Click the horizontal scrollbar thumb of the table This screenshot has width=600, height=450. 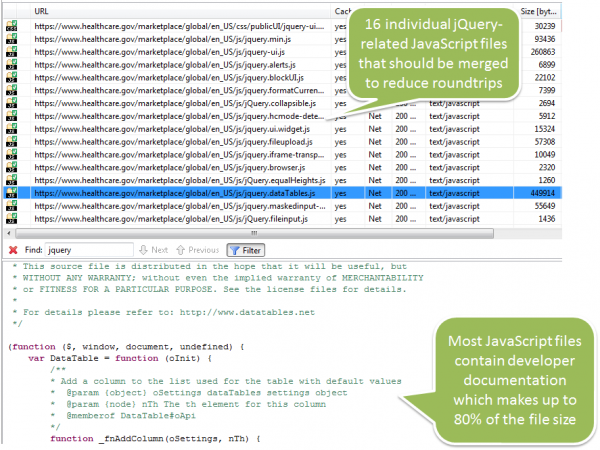254,233
